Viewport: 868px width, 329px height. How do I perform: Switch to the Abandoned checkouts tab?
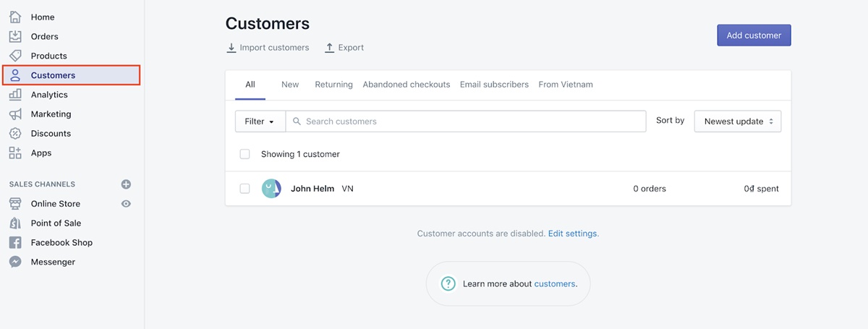(x=407, y=85)
